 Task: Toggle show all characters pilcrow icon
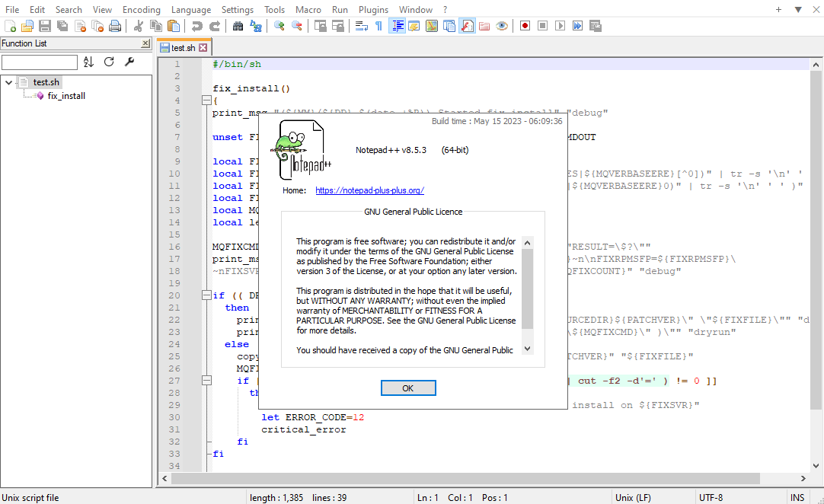pyautogui.click(x=379, y=27)
